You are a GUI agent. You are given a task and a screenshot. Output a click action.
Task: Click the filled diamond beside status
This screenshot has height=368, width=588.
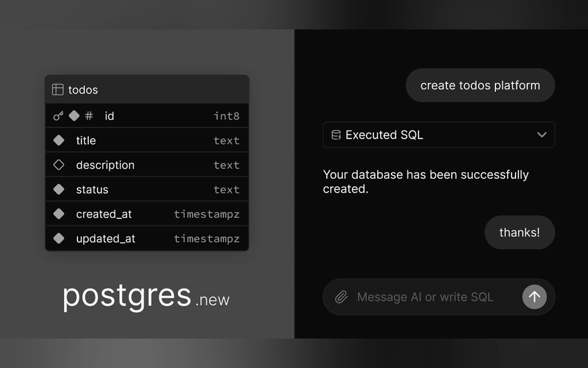coord(59,189)
